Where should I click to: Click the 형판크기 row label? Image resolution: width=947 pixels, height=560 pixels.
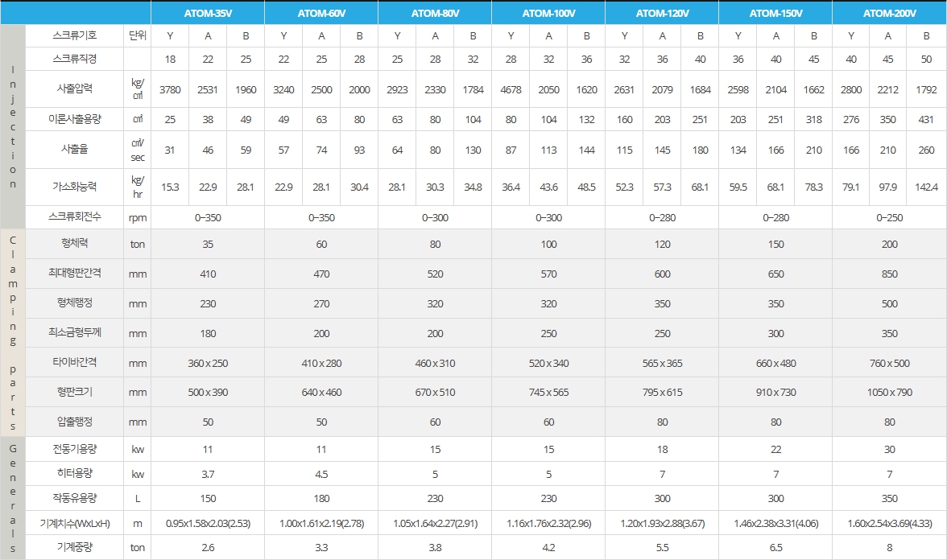click(75, 393)
